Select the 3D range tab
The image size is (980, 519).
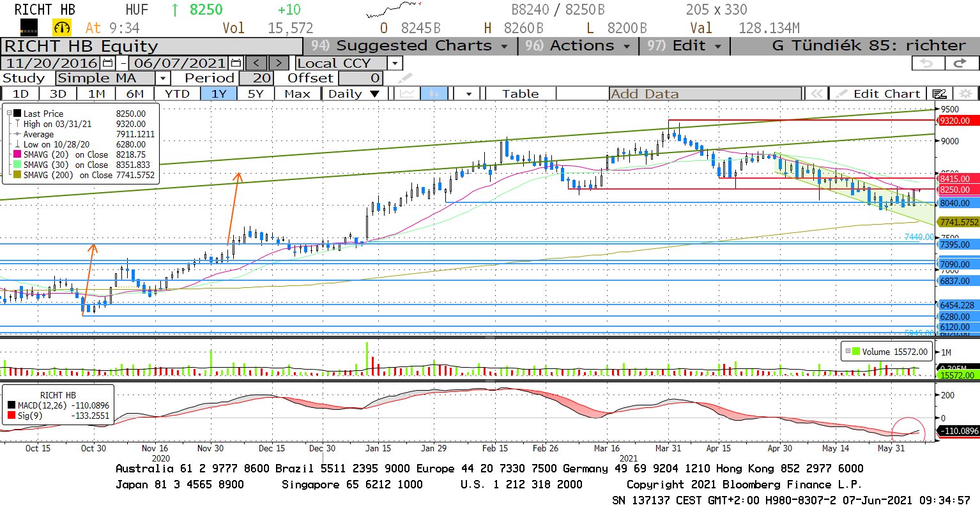(x=58, y=94)
